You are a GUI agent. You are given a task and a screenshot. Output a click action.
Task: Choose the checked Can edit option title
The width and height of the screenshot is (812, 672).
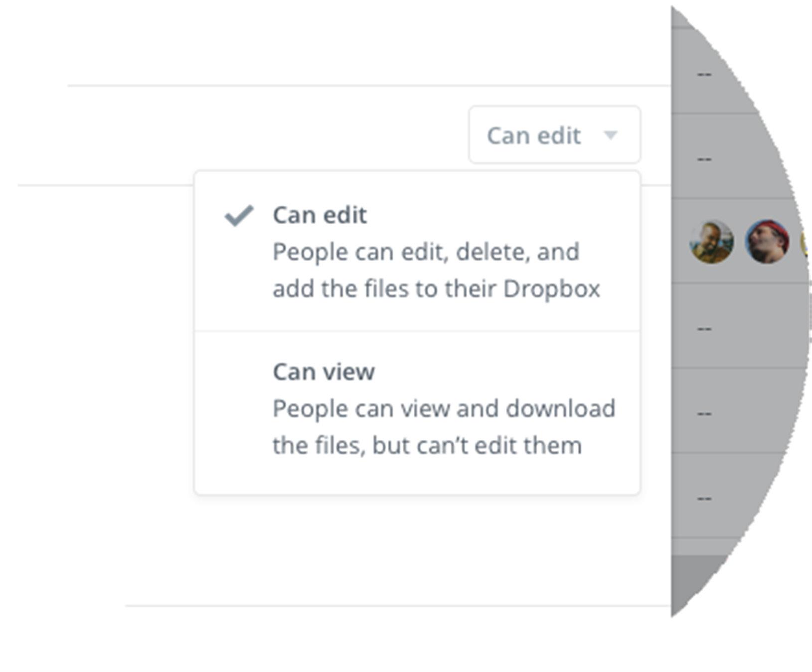[320, 215]
